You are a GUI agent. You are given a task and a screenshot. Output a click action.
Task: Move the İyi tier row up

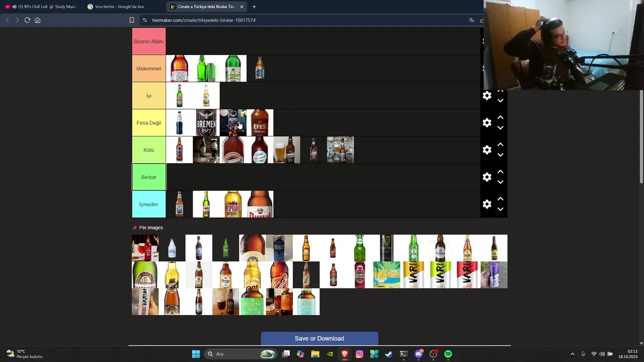pos(500,91)
